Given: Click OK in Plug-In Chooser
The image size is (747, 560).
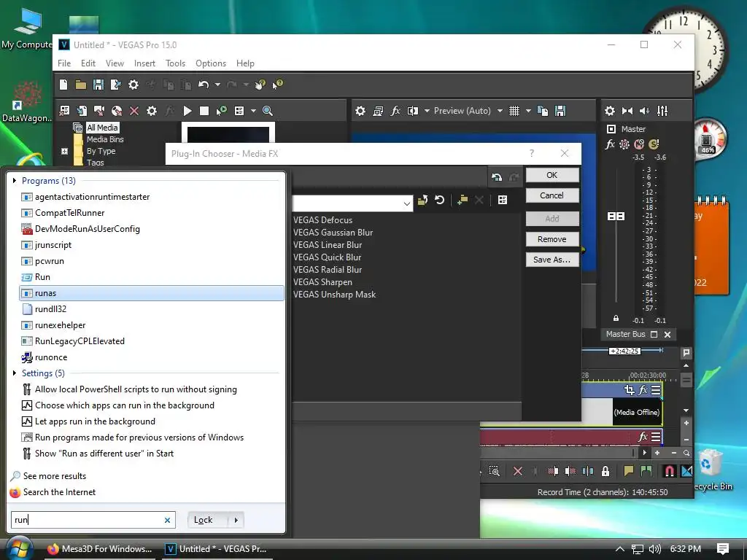Looking at the screenshot, I should tap(552, 175).
